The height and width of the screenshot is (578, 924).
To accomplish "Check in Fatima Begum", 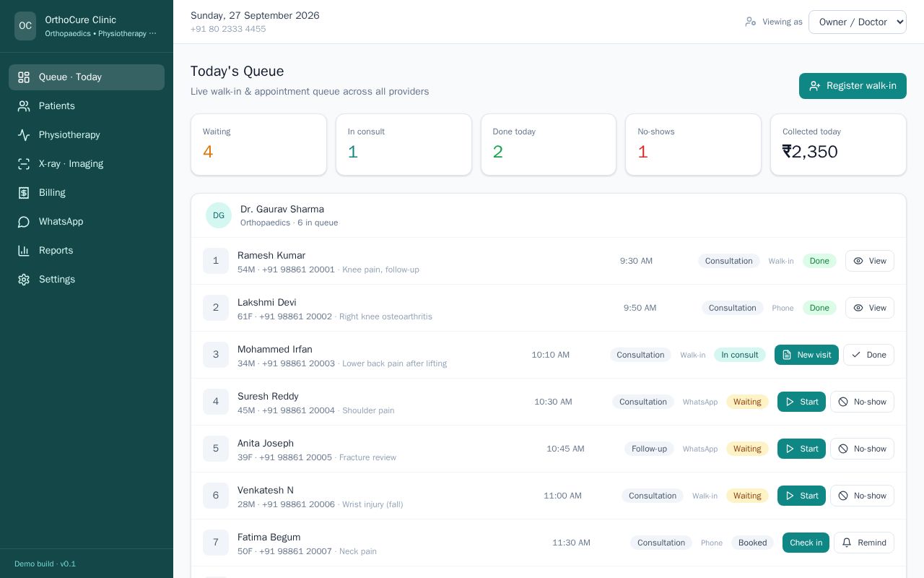I will click(806, 543).
